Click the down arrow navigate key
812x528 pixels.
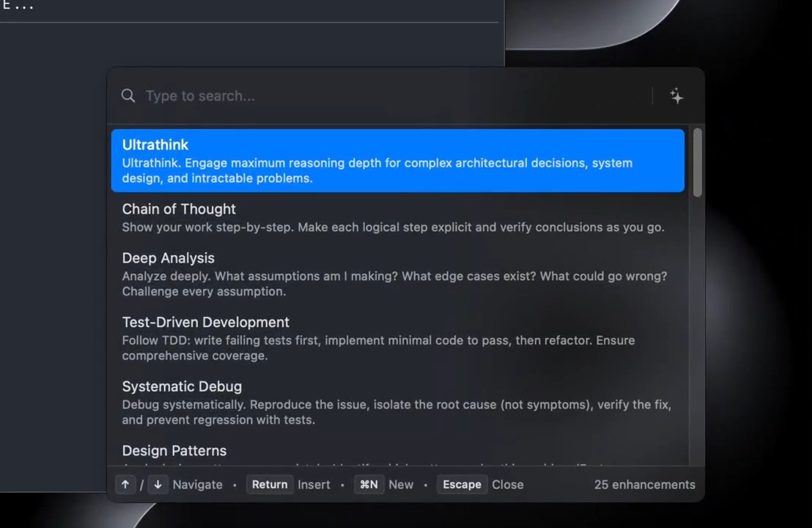158,485
